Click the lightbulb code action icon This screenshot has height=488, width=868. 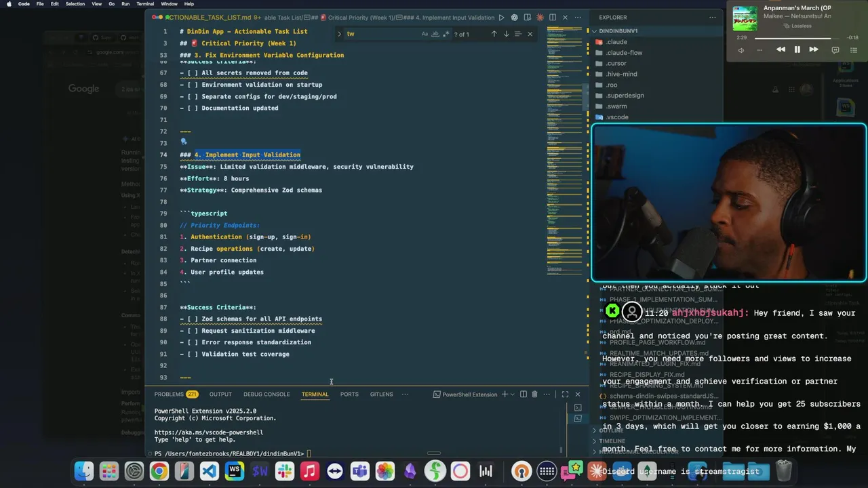[x=183, y=142]
